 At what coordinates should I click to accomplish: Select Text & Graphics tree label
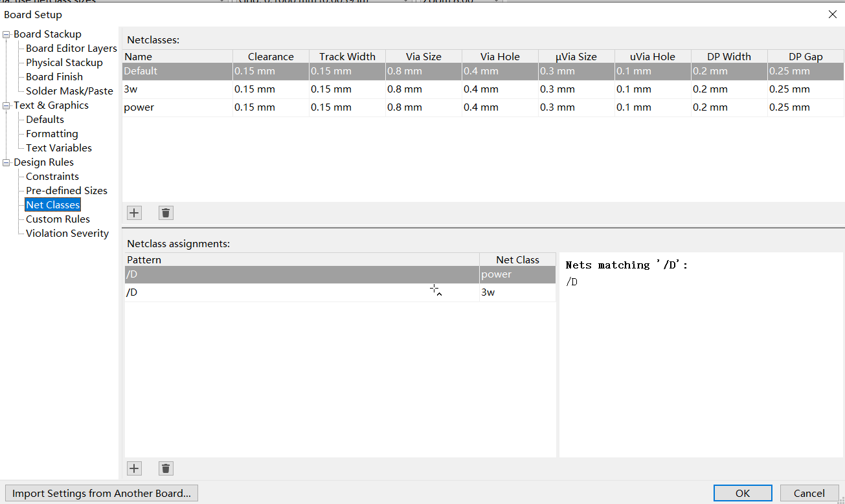[x=51, y=105]
